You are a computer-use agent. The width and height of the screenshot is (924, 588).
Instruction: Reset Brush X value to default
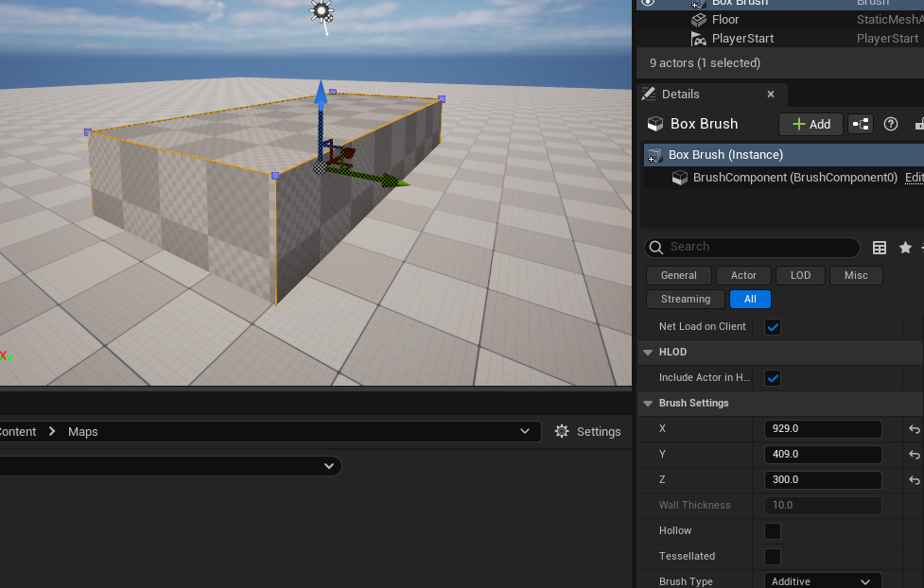[x=914, y=429]
